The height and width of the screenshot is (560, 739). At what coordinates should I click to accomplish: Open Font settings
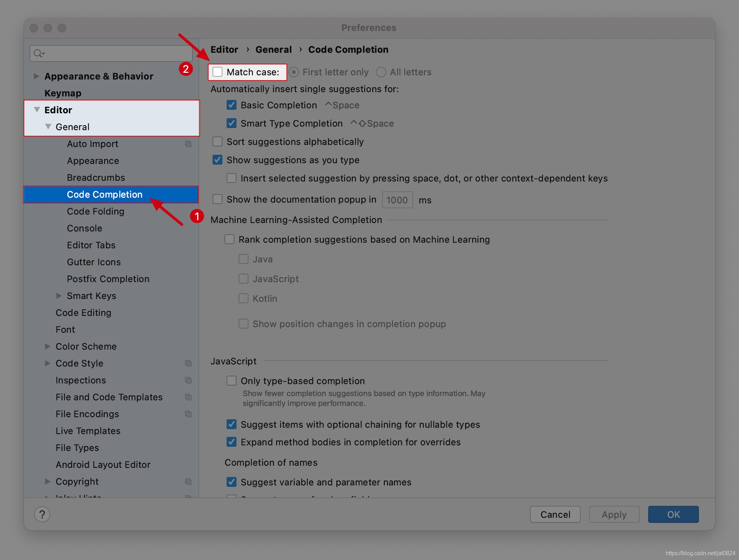65,330
